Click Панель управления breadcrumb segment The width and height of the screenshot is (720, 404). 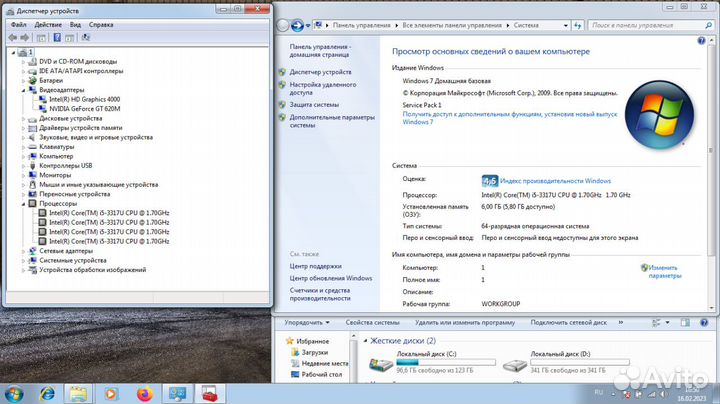361,26
